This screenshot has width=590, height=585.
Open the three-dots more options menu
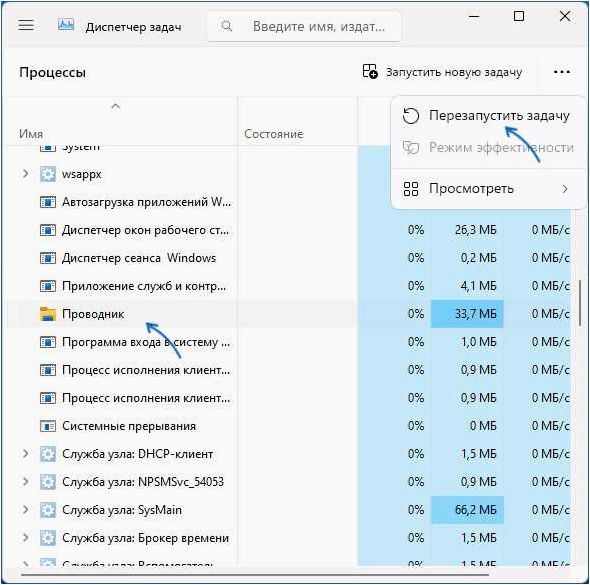pyautogui.click(x=561, y=71)
